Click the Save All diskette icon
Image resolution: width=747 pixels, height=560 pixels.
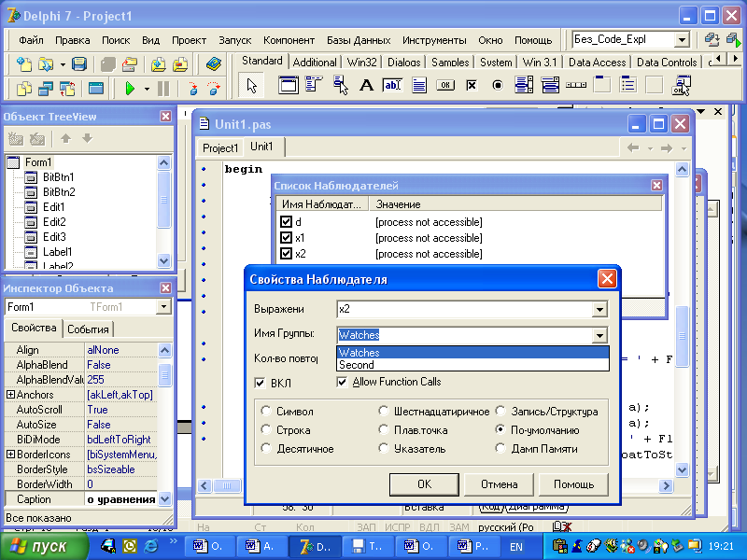coord(79,63)
